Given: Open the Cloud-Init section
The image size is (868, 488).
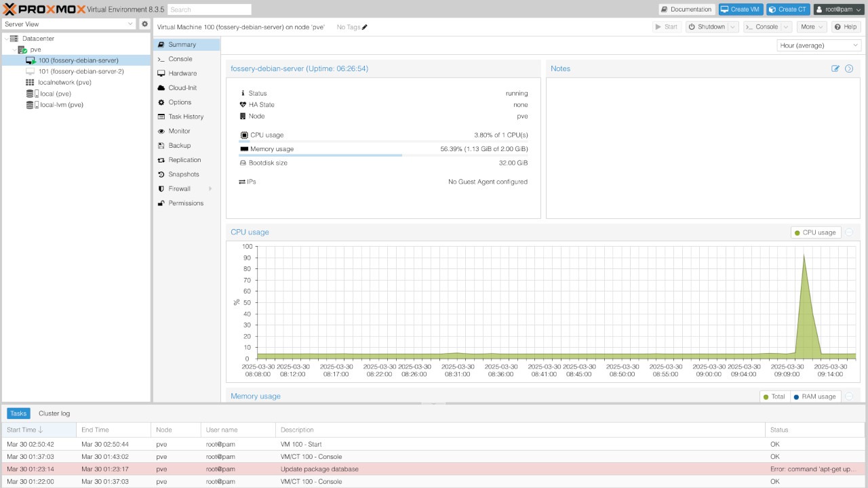Looking at the screenshot, I should coord(186,88).
